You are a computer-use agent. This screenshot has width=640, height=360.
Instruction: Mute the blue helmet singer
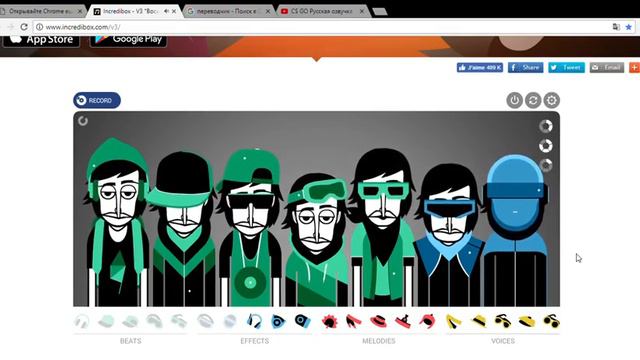click(x=515, y=231)
